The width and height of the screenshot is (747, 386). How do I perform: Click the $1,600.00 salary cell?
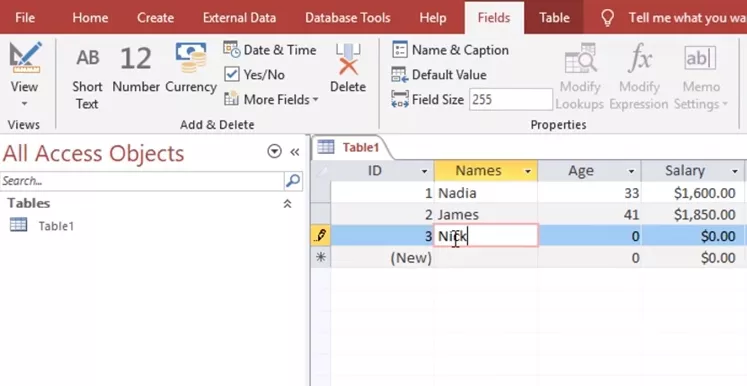pos(693,193)
